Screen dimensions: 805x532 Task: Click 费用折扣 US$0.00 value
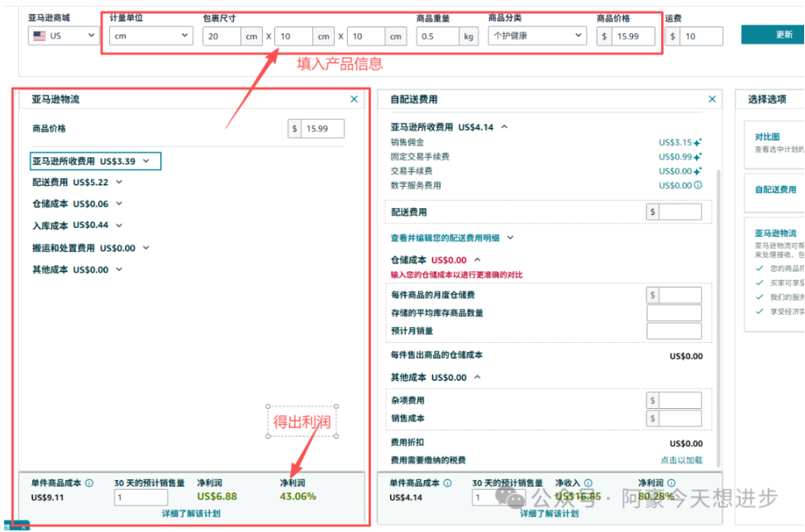686,444
